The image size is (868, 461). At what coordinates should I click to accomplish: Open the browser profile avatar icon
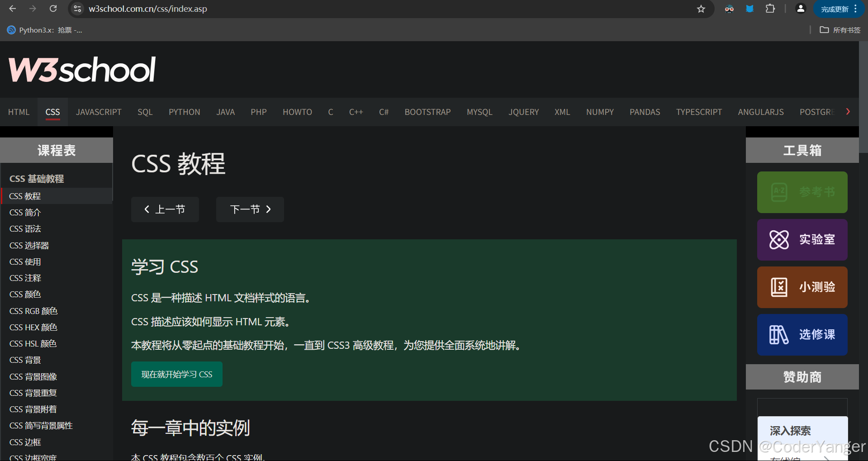pyautogui.click(x=801, y=9)
